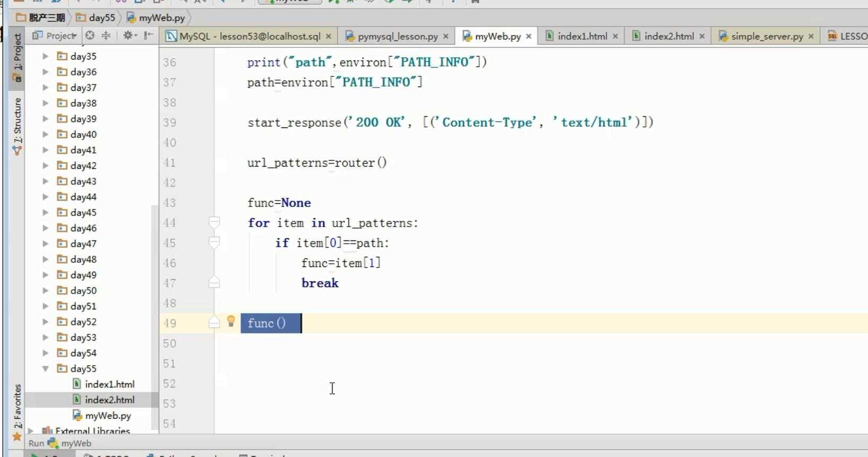Click the fold end marker at line 47
Screen dimensions: 868x457
click(x=214, y=282)
